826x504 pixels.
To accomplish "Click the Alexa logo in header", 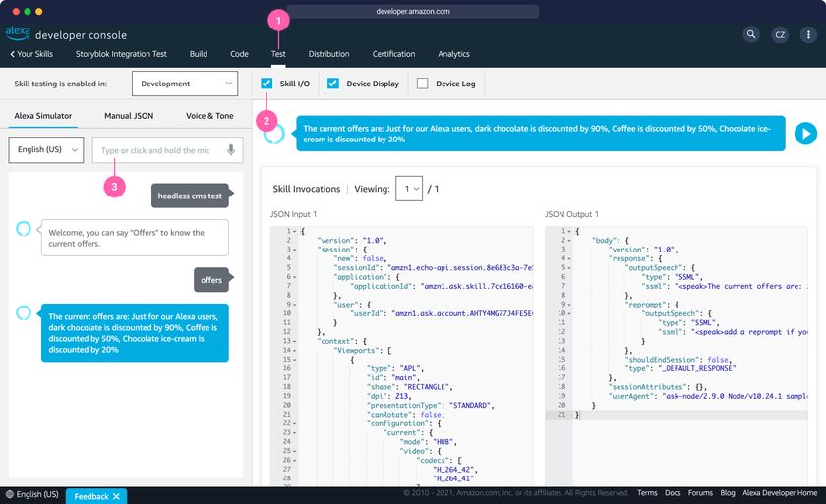I will (18, 32).
